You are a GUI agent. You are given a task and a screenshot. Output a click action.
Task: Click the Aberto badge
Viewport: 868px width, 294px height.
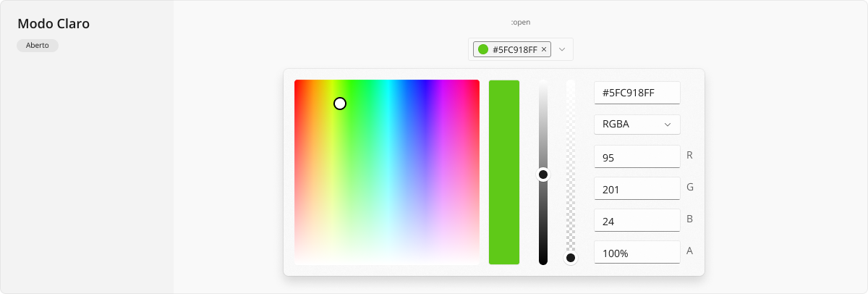pyautogui.click(x=38, y=45)
